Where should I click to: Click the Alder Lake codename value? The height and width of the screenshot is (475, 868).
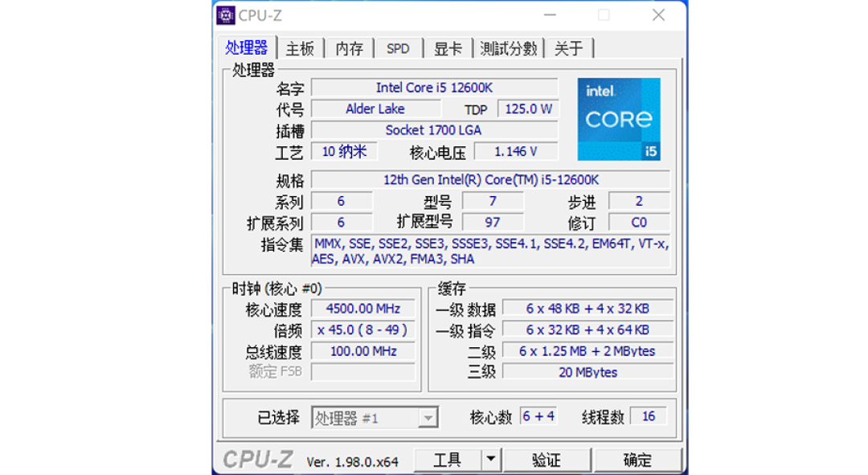click(375, 109)
